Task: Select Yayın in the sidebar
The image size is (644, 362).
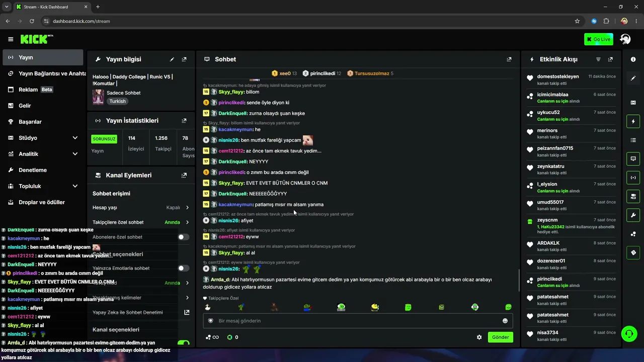Action: (43, 57)
